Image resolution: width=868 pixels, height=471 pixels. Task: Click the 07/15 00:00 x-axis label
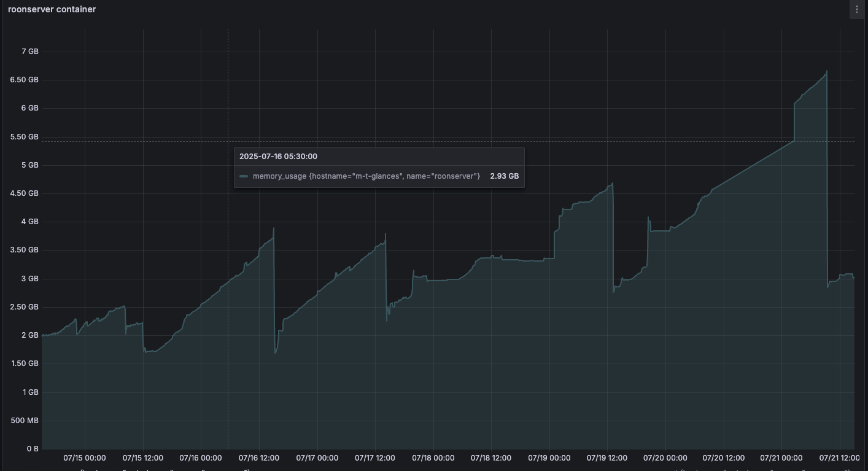[x=85, y=457]
